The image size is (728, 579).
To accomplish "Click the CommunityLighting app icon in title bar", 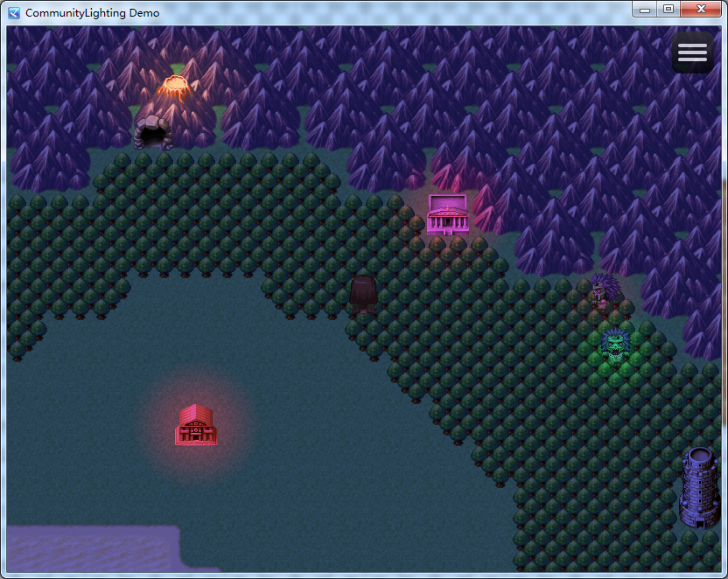I will [x=13, y=13].
